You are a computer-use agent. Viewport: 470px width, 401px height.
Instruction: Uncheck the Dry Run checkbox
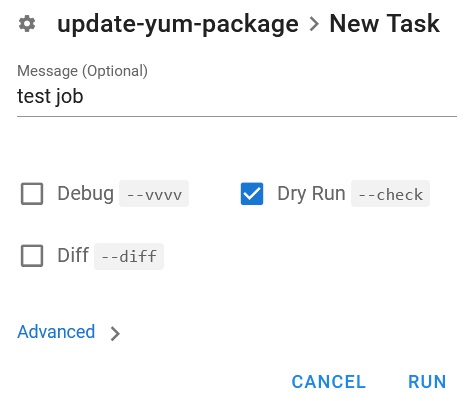click(x=252, y=194)
